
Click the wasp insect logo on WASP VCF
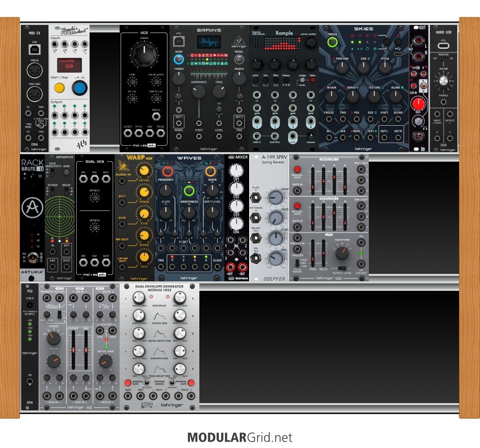(x=124, y=166)
